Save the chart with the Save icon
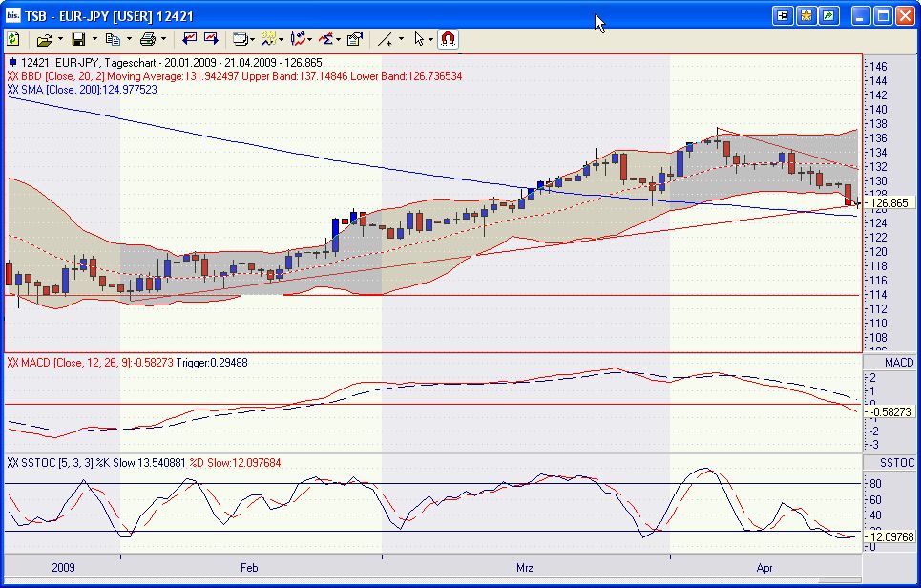This screenshot has width=921, height=588. [80, 39]
